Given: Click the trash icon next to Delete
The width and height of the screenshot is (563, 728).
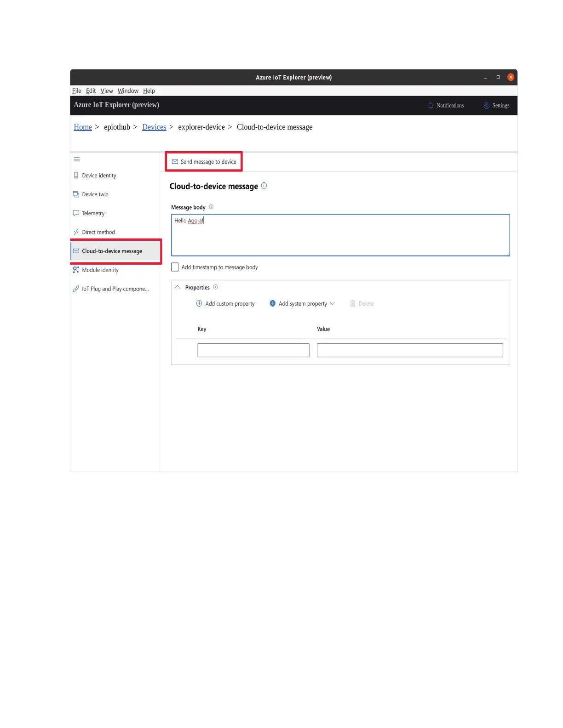Looking at the screenshot, I should point(352,303).
